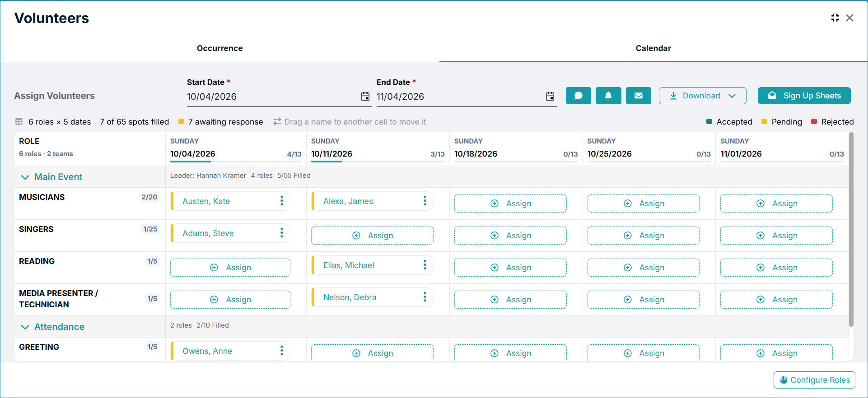
Task: Click the 11/01/2026 Sunday column header
Action: [x=782, y=148]
